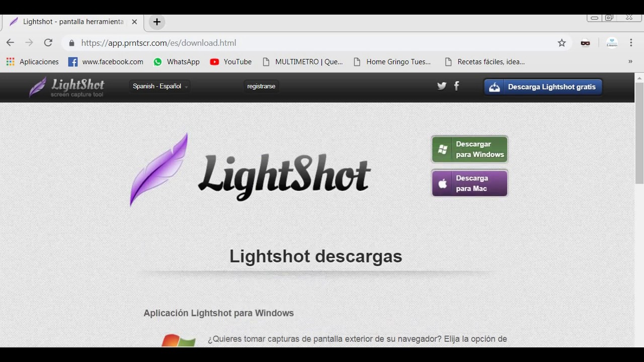Bookmark this page with the star icon

(562, 43)
